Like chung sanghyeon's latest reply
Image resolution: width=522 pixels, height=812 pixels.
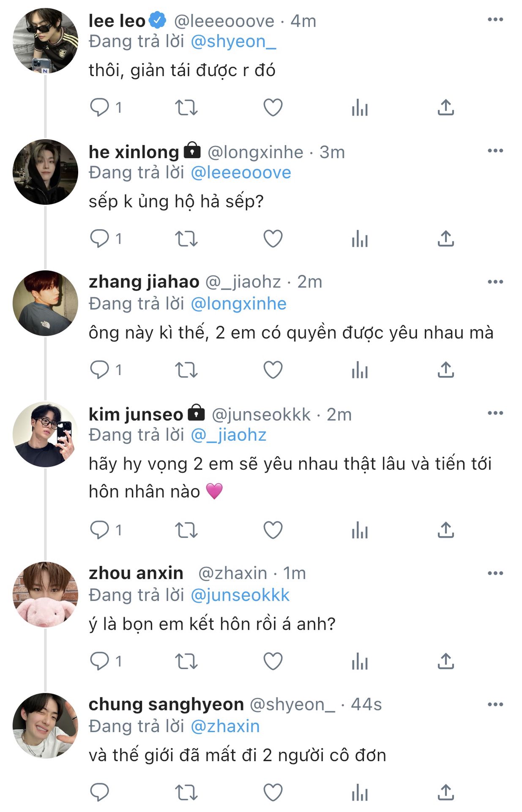click(x=273, y=792)
